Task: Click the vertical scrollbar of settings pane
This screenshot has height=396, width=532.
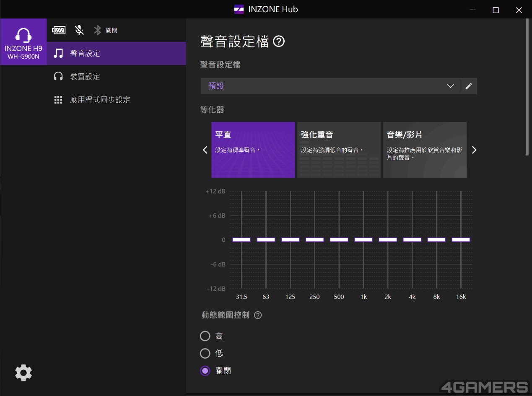Action: 527,88
